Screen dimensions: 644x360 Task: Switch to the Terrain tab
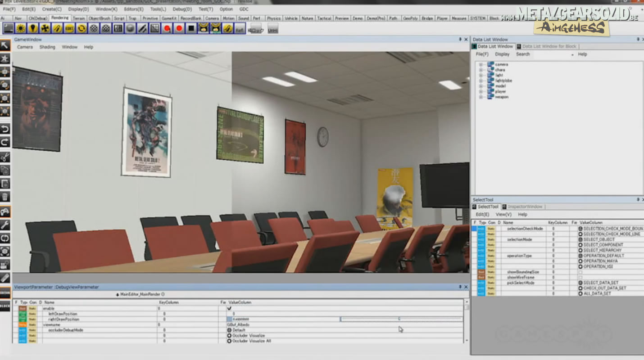click(79, 18)
